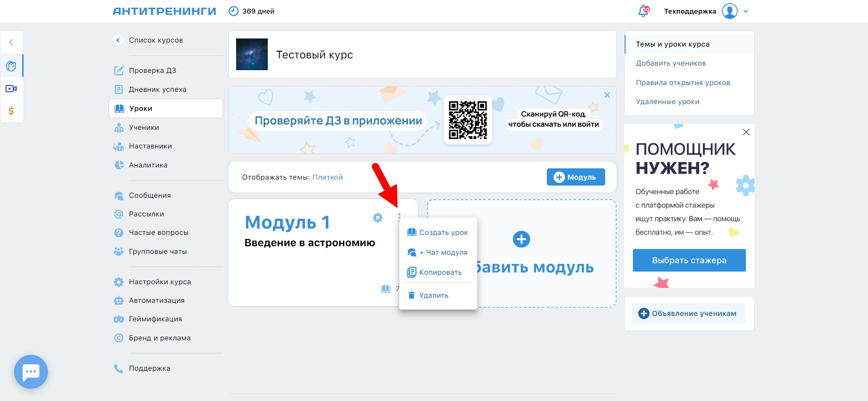
Task: Click the Module 1 settings gear icon
Action: point(377,218)
